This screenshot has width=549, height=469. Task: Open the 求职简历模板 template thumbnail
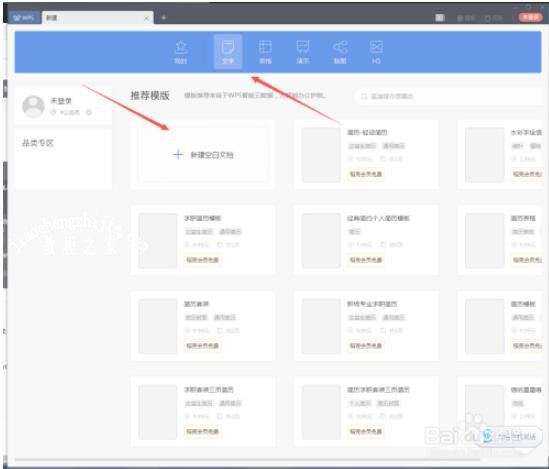(x=158, y=240)
